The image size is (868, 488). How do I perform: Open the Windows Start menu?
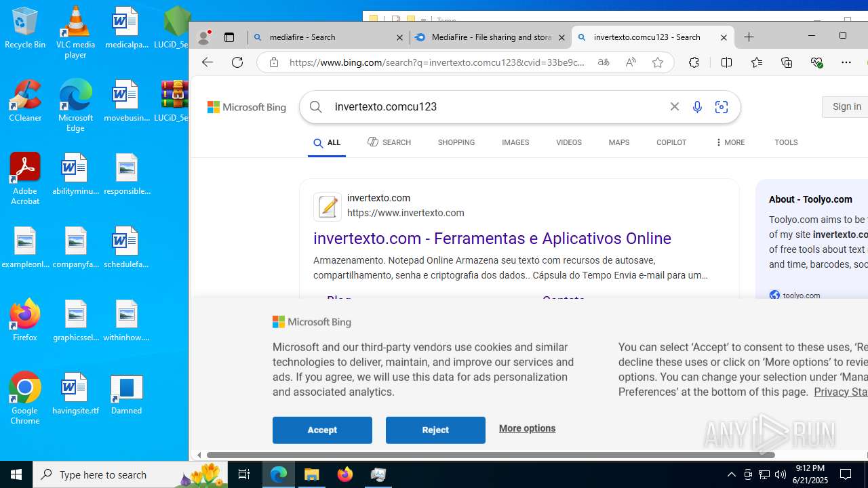16,474
